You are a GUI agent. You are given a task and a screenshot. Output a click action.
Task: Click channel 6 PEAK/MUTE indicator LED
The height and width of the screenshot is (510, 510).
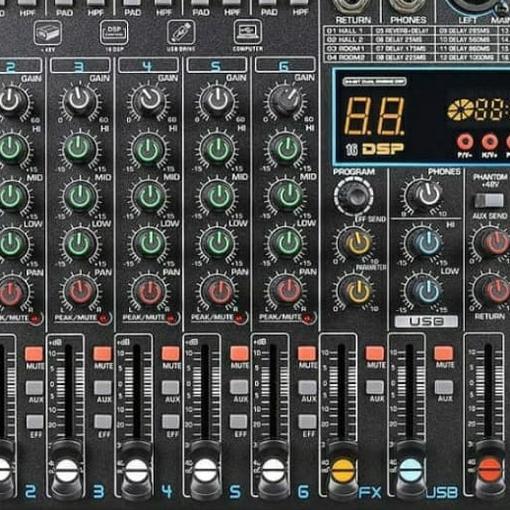[308, 318]
